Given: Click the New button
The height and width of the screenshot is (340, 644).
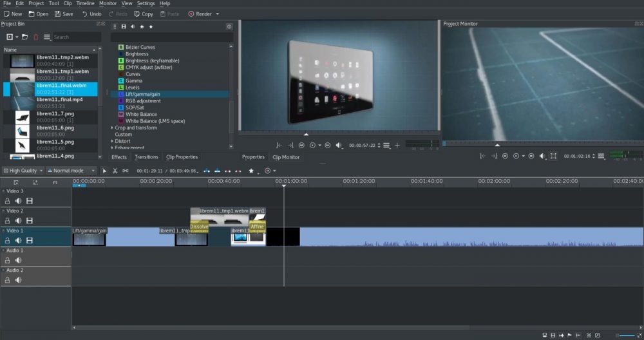Looking at the screenshot, I should pos(13,14).
